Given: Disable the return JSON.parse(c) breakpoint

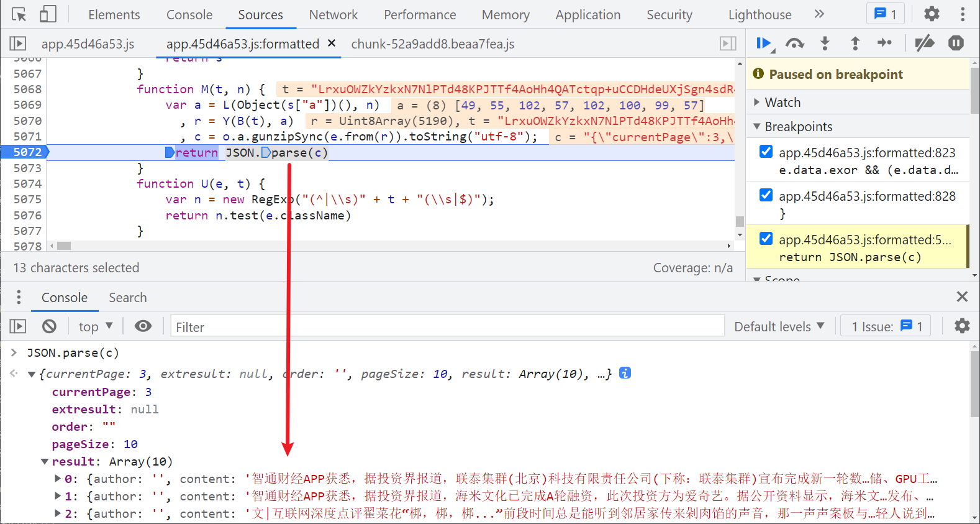Looking at the screenshot, I should (766, 239).
